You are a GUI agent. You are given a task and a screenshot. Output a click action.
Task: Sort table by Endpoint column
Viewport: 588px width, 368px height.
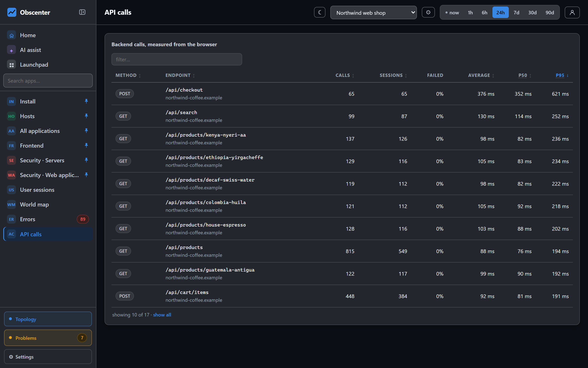coord(180,75)
